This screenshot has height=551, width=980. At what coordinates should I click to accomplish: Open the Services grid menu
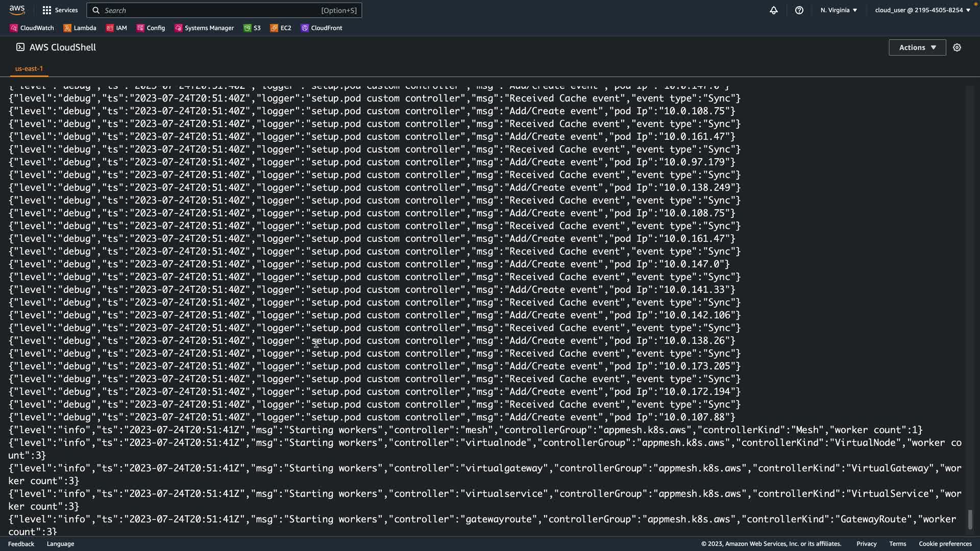click(60, 10)
